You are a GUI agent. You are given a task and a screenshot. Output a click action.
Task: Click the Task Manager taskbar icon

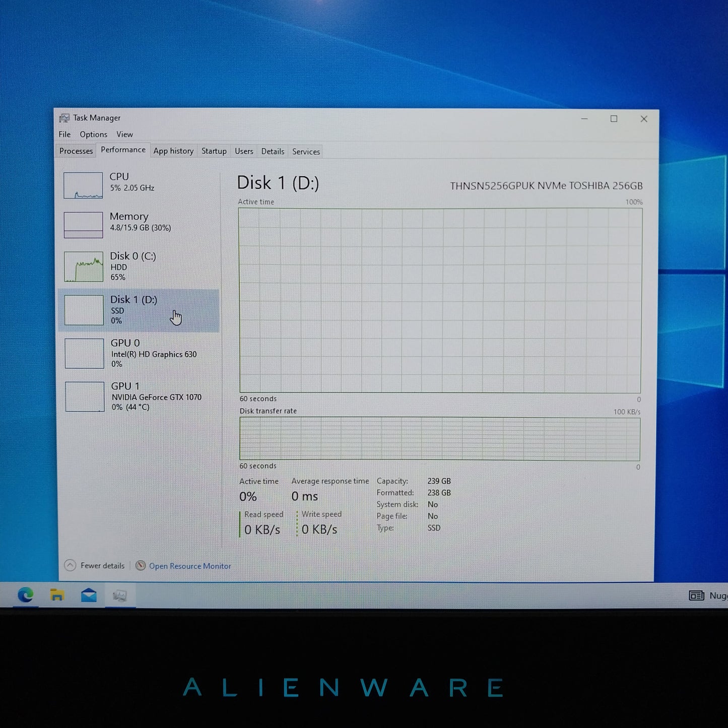tap(120, 596)
